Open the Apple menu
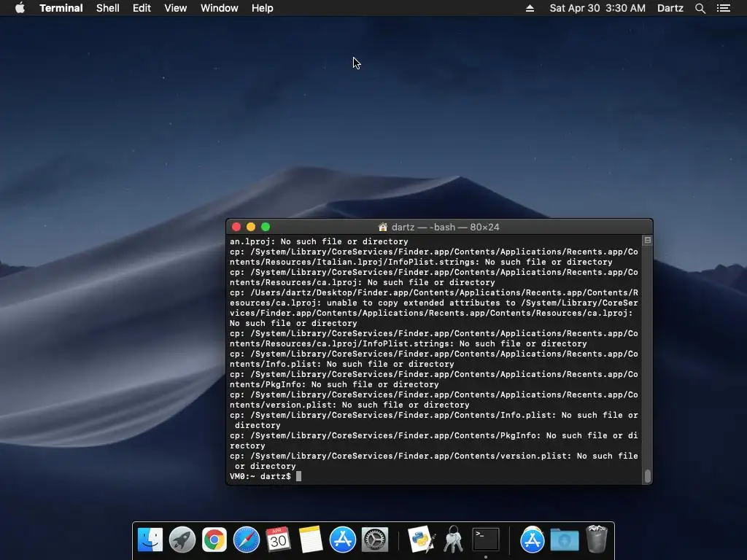 tap(20, 8)
